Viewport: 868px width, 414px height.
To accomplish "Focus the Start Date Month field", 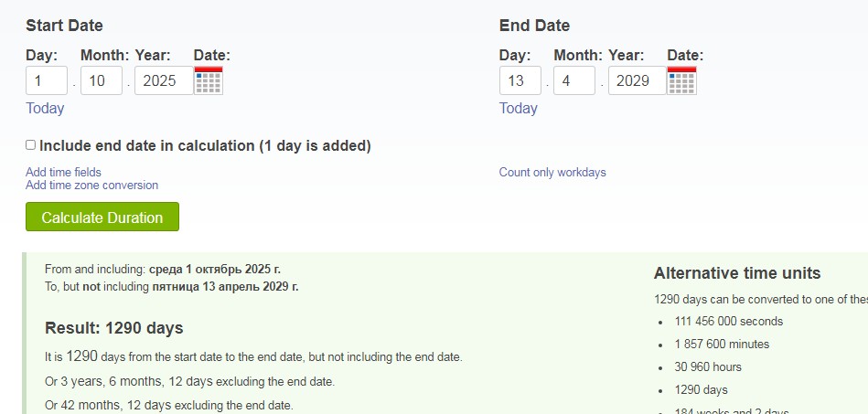I will (x=102, y=80).
